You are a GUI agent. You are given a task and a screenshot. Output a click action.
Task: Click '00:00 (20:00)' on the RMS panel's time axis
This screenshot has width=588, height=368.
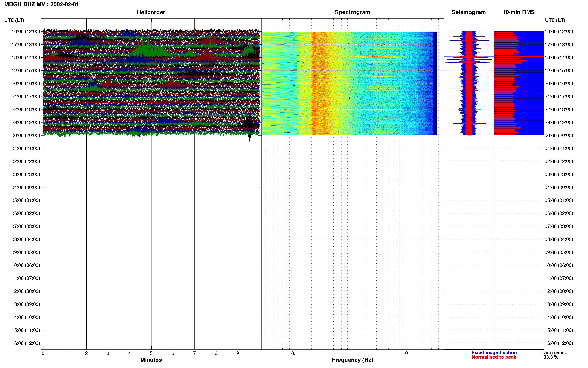[x=559, y=135]
